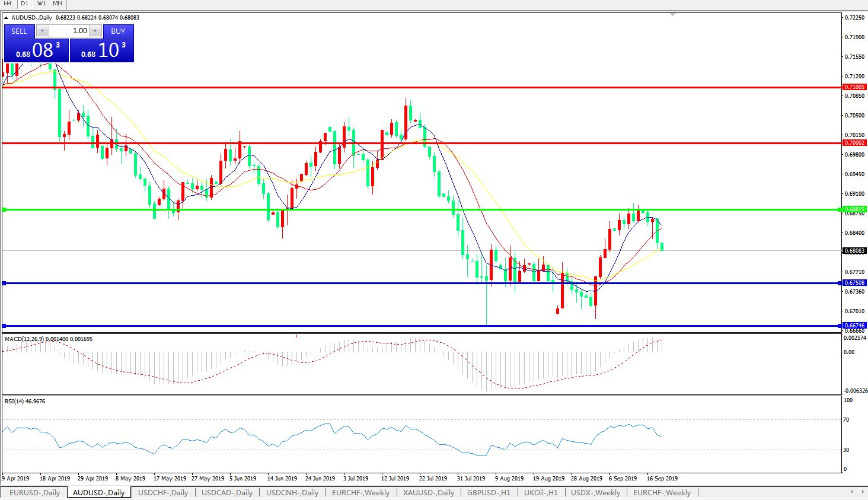Switch to the GBPUSD H1 tab
Viewport: 868px width, 500px height.
(489, 492)
